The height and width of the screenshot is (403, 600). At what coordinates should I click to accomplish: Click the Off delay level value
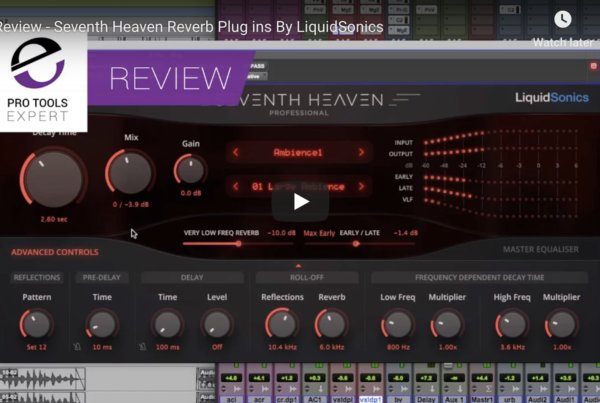217,347
